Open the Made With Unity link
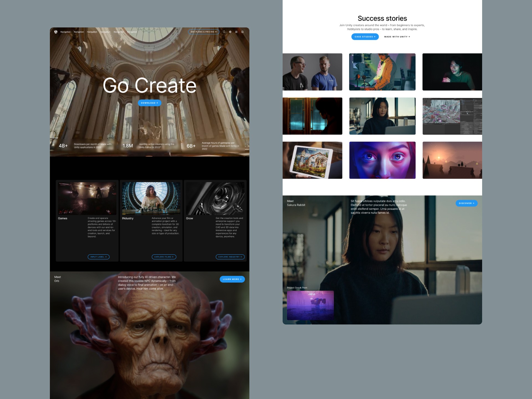532x399 pixels. click(x=397, y=37)
